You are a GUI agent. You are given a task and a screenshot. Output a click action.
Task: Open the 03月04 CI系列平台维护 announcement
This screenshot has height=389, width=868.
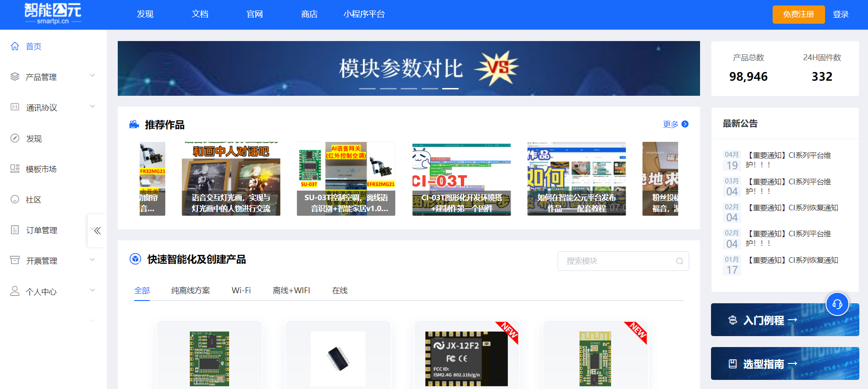click(x=785, y=187)
